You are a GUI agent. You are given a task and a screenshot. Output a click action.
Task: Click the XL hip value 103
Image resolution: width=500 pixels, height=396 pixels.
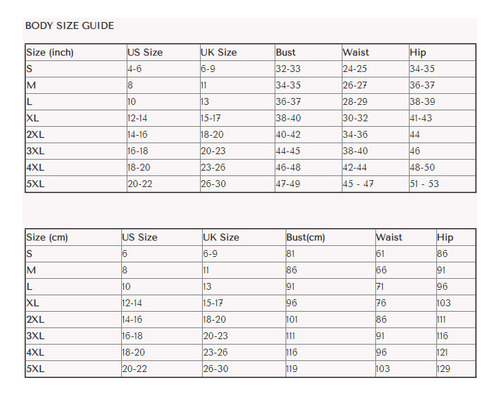click(x=444, y=303)
